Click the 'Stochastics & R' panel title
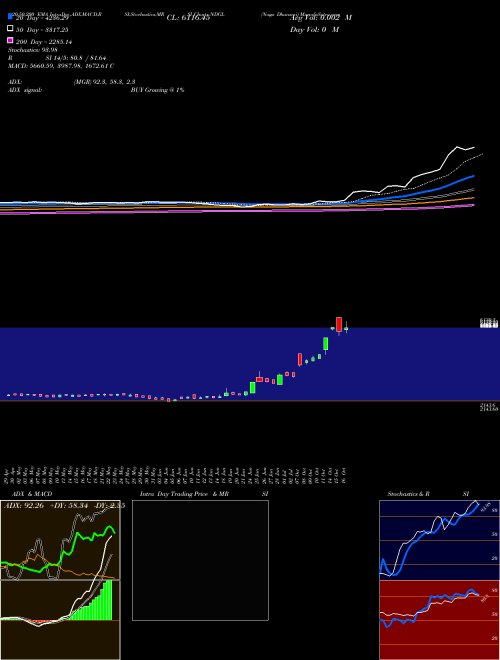 [x=408, y=494]
